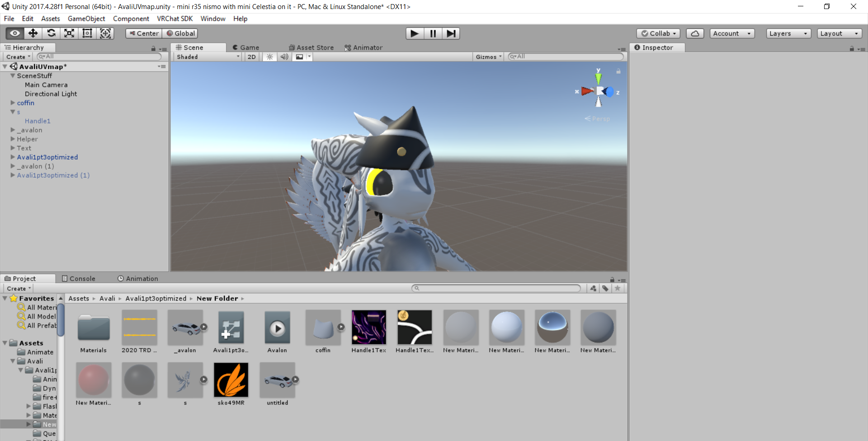The image size is (868, 441).
Task: Click Assets in project breadcrumb
Action: pos(79,299)
